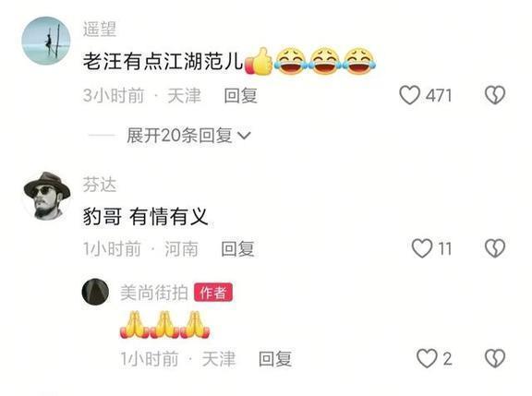Select comment text 老汪有点江湖范儿
The width and height of the screenshot is (532, 396).
pyautogui.click(x=163, y=62)
